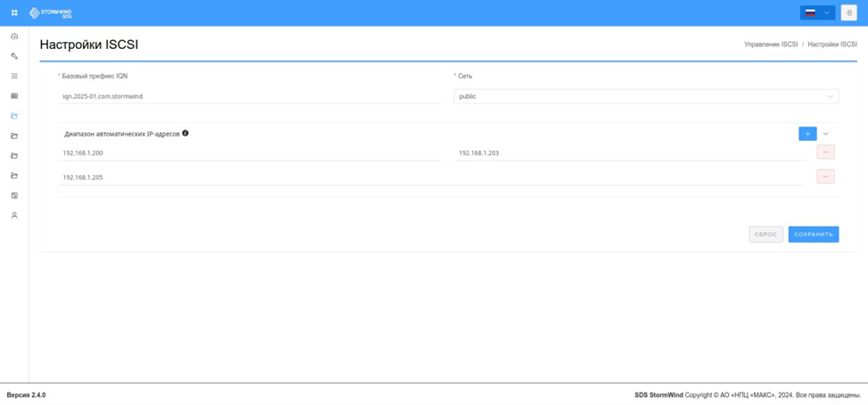Image resolution: width=868 pixels, height=405 pixels.
Task: Click the Сохранить button
Action: click(x=814, y=235)
